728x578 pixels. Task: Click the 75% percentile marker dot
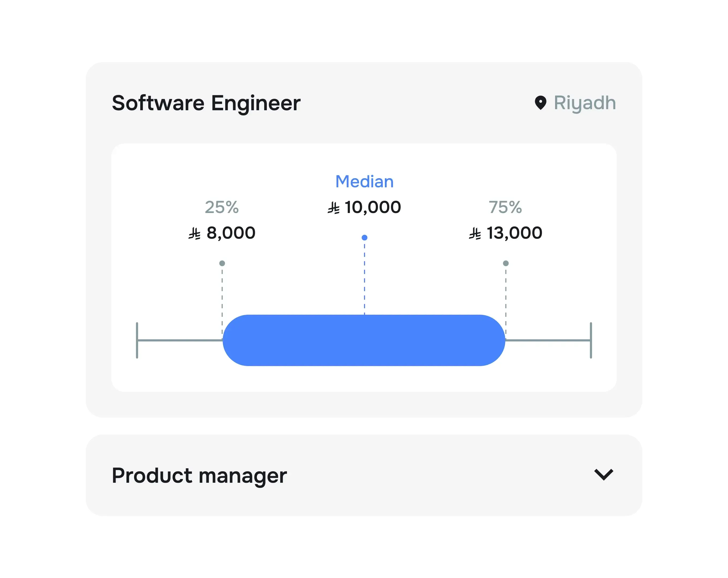(x=506, y=263)
